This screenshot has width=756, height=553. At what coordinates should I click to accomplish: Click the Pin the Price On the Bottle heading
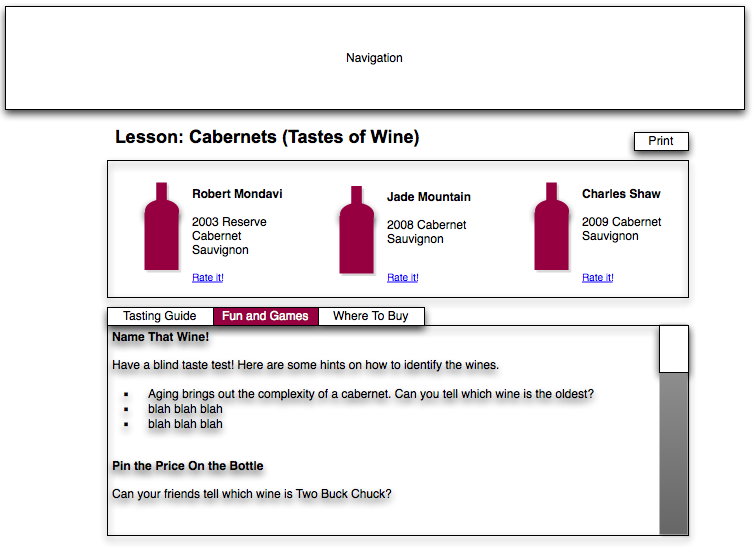click(x=188, y=466)
